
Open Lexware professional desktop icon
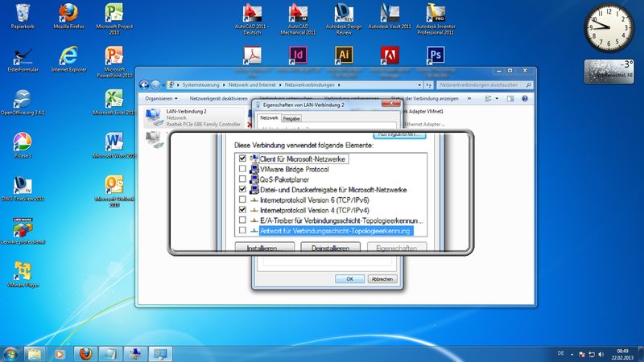(x=22, y=228)
